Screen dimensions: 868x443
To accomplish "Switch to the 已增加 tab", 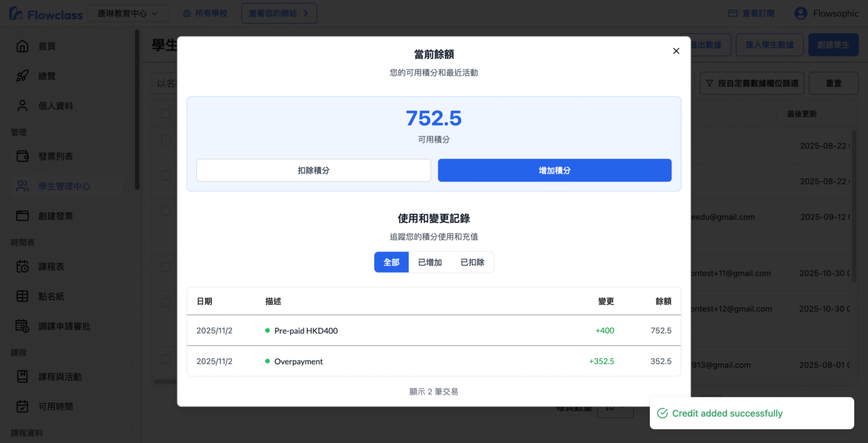I will coord(430,262).
